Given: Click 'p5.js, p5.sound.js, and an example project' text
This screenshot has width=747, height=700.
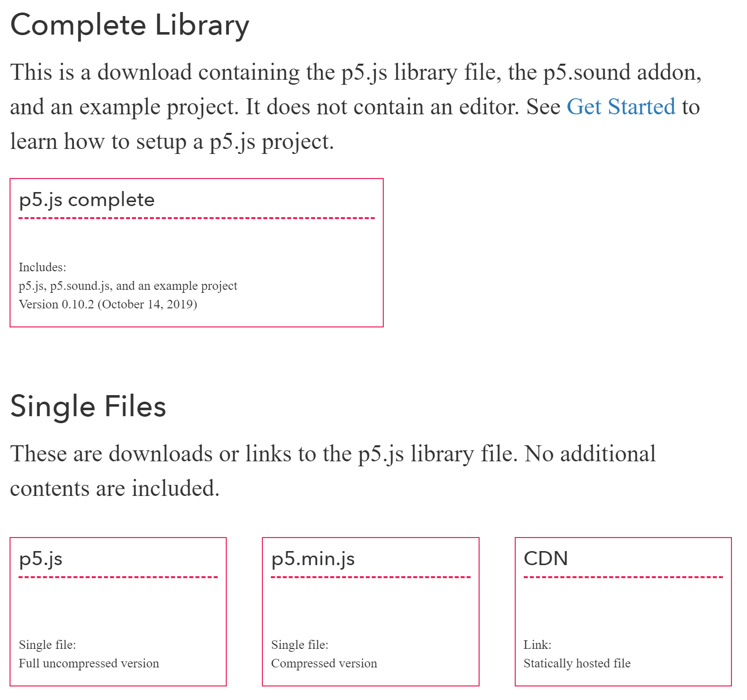Looking at the screenshot, I should [x=128, y=286].
